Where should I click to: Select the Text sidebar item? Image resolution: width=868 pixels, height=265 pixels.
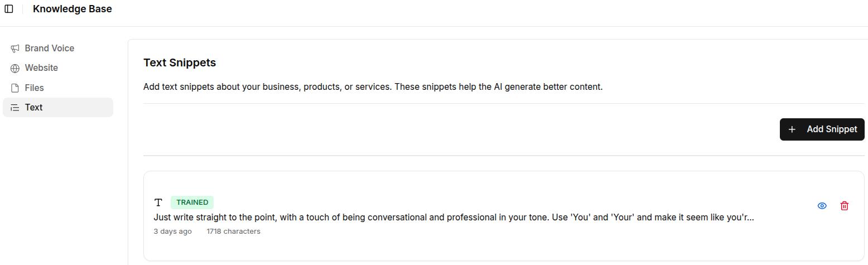click(33, 108)
